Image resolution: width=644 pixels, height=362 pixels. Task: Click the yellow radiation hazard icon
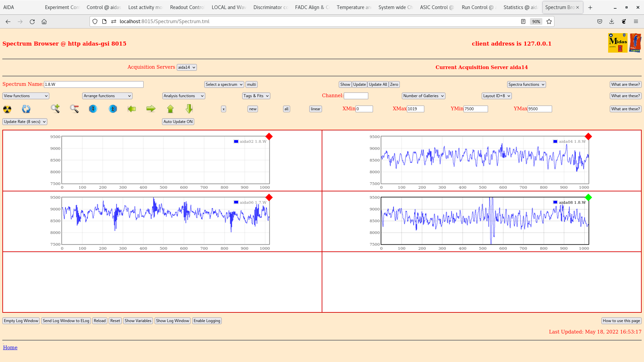(x=7, y=109)
